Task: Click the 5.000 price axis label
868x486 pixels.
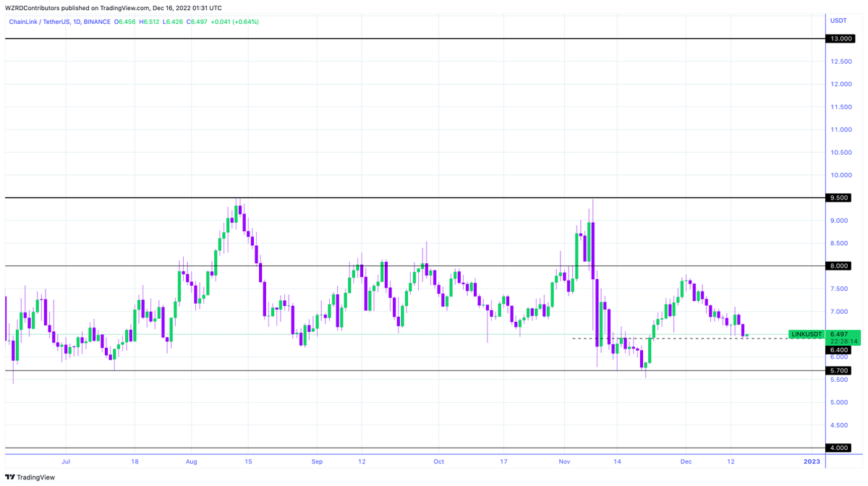Action: 839,402
